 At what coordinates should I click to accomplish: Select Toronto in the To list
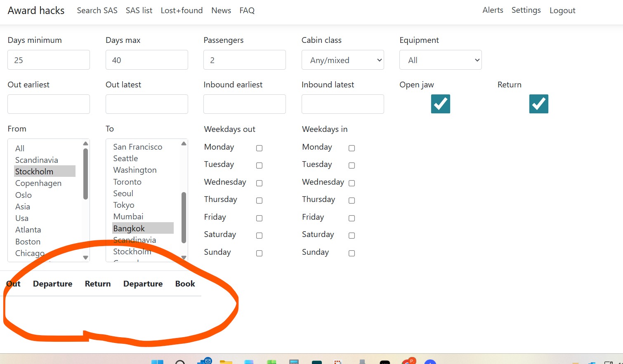pos(143,182)
